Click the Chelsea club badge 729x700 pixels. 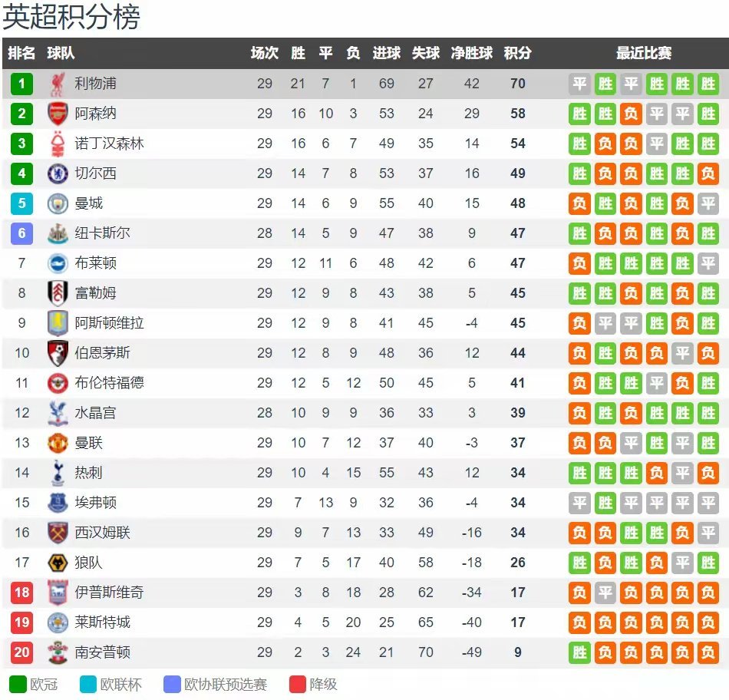(58, 173)
